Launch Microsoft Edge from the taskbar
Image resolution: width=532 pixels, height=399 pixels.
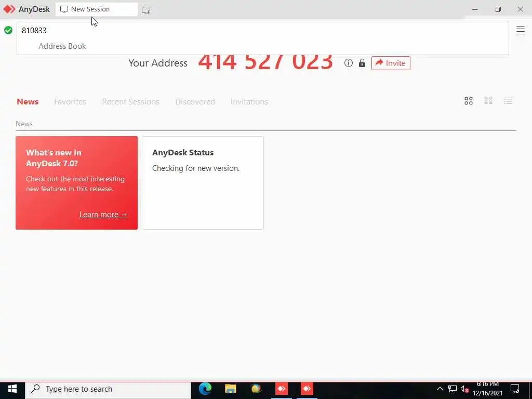pos(205,389)
